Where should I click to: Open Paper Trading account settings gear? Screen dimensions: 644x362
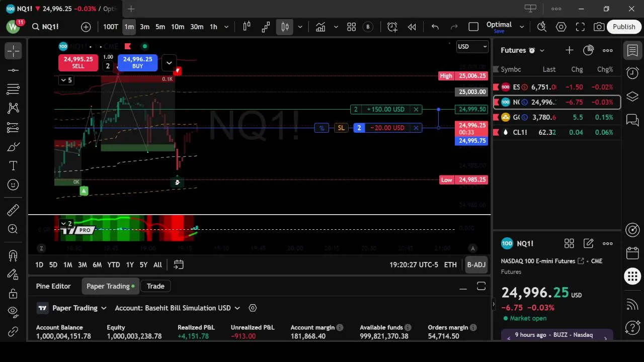[253, 308]
